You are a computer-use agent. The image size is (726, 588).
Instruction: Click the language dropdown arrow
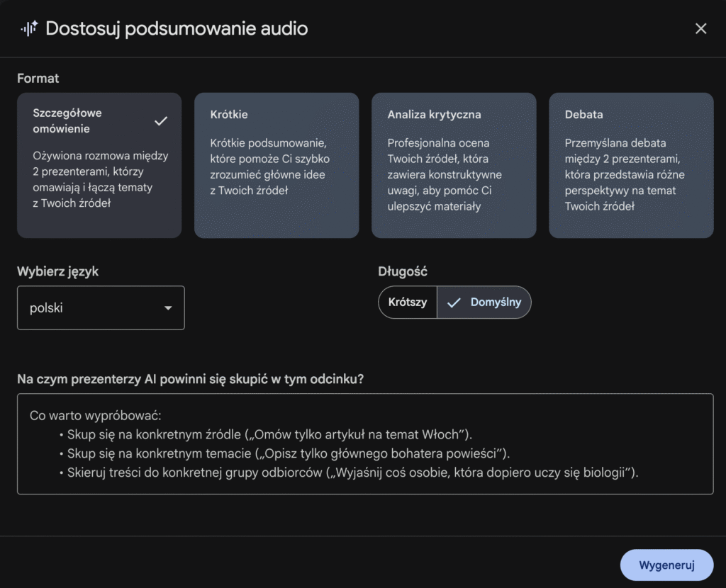pos(168,308)
